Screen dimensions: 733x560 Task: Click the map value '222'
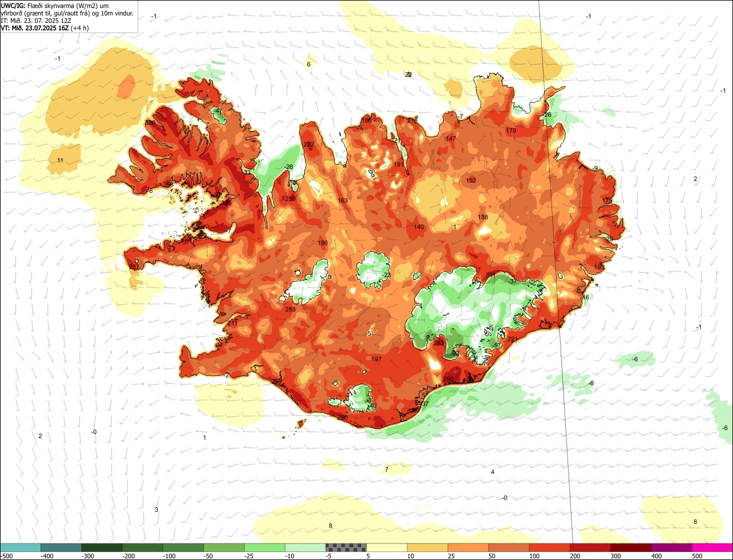tap(309, 144)
